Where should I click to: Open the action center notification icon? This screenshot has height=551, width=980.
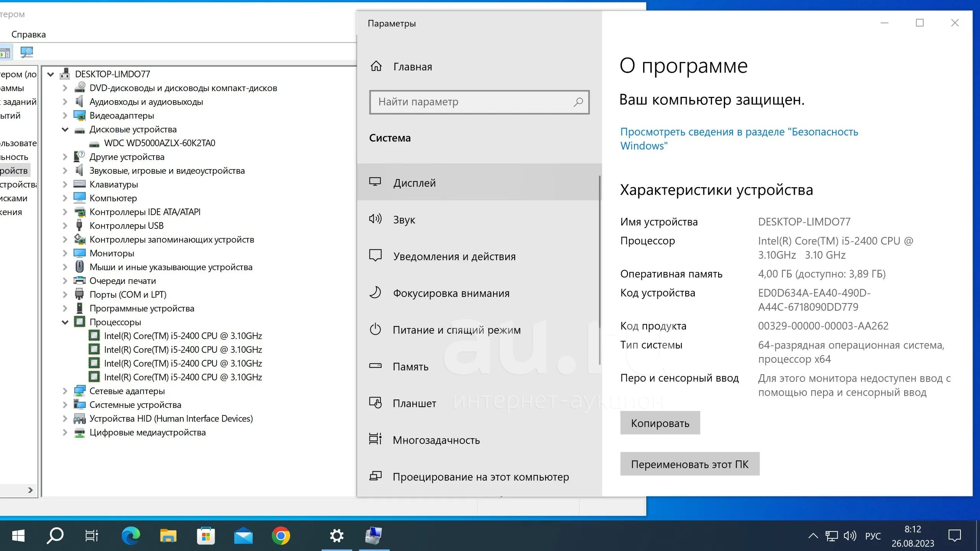point(954,536)
